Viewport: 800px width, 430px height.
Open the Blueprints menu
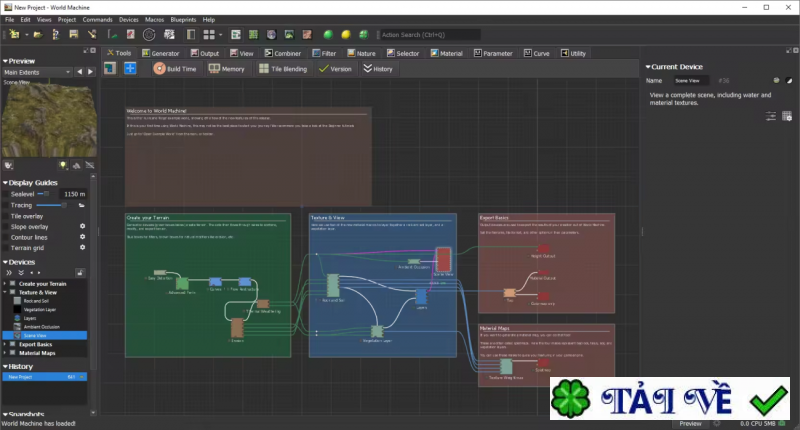pos(181,19)
